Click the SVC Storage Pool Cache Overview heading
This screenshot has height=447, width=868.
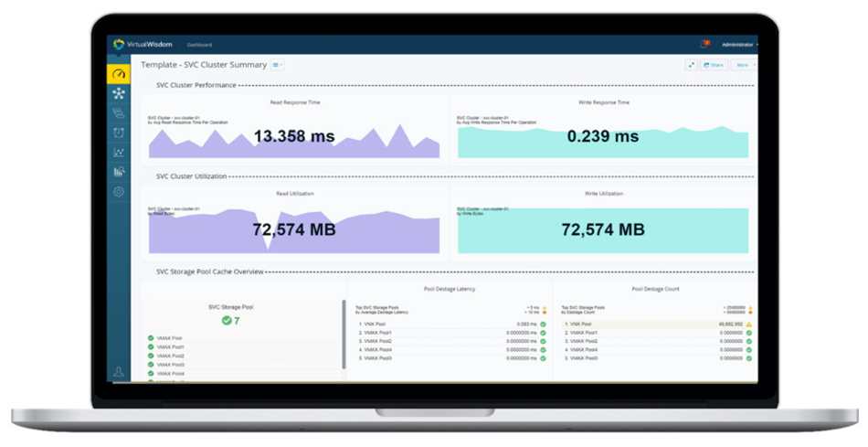point(210,272)
